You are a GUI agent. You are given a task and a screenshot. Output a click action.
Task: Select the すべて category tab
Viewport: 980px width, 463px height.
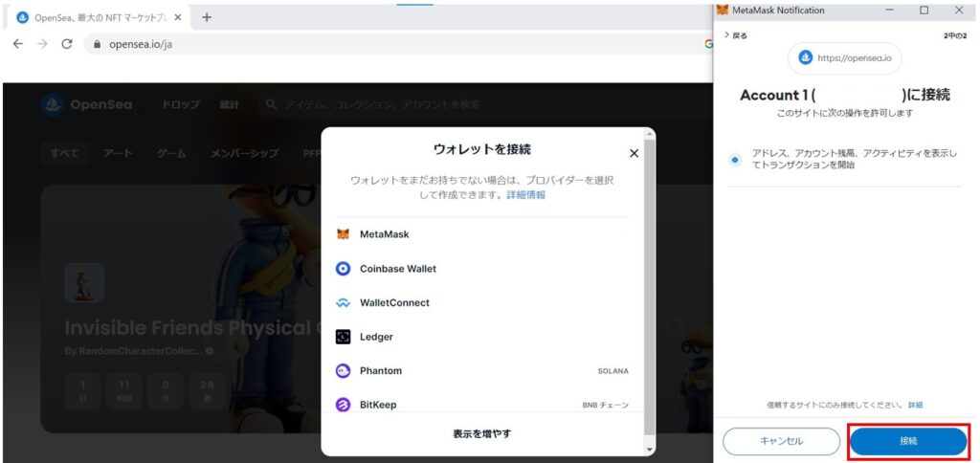(64, 153)
